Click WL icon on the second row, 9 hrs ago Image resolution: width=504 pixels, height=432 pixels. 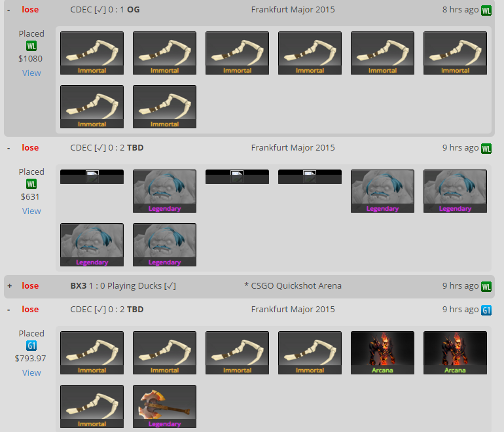(486, 149)
